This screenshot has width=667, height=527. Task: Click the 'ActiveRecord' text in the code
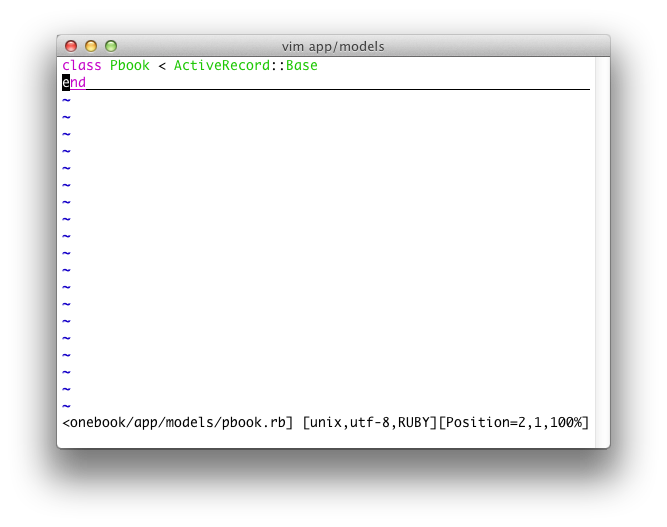click(x=222, y=66)
